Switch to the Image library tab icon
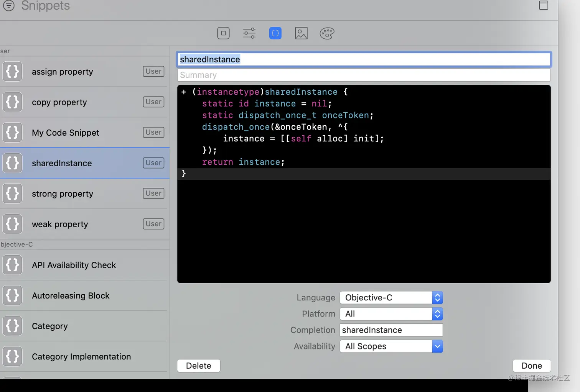The image size is (580, 392). tap(301, 33)
